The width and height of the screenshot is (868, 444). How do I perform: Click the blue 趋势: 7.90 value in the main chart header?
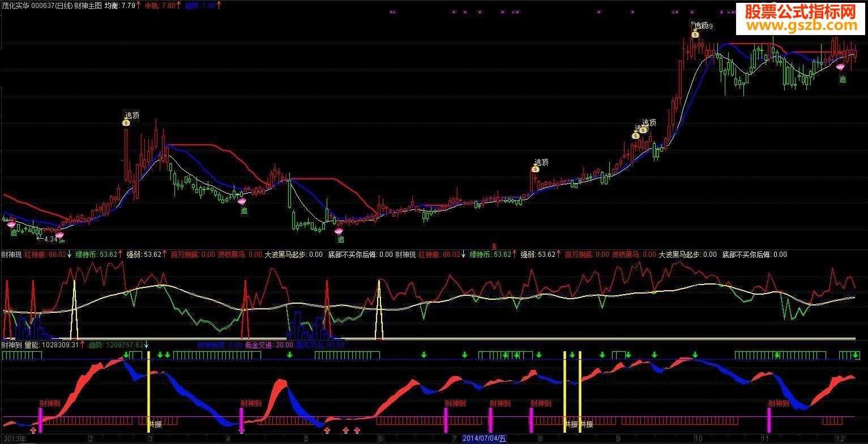pos(200,5)
